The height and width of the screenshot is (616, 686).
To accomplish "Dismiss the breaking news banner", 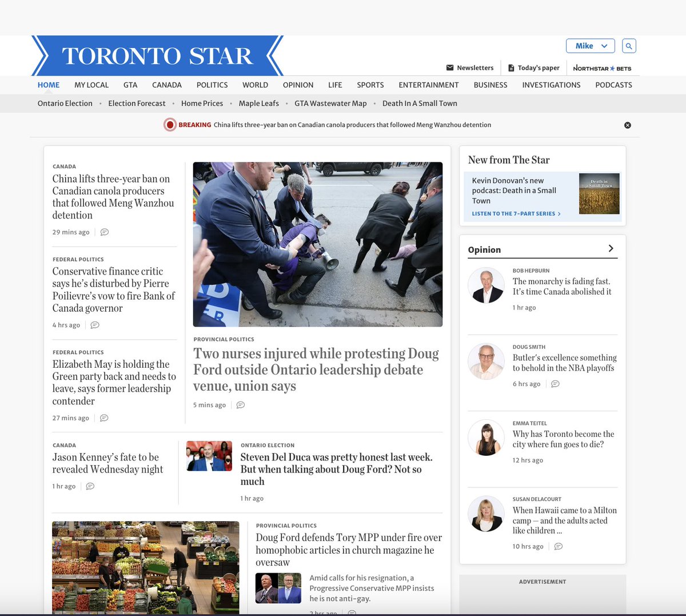I will [x=628, y=125].
